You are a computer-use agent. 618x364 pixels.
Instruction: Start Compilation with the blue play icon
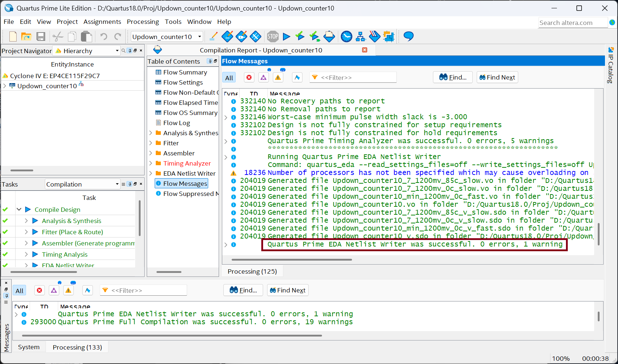(x=287, y=37)
